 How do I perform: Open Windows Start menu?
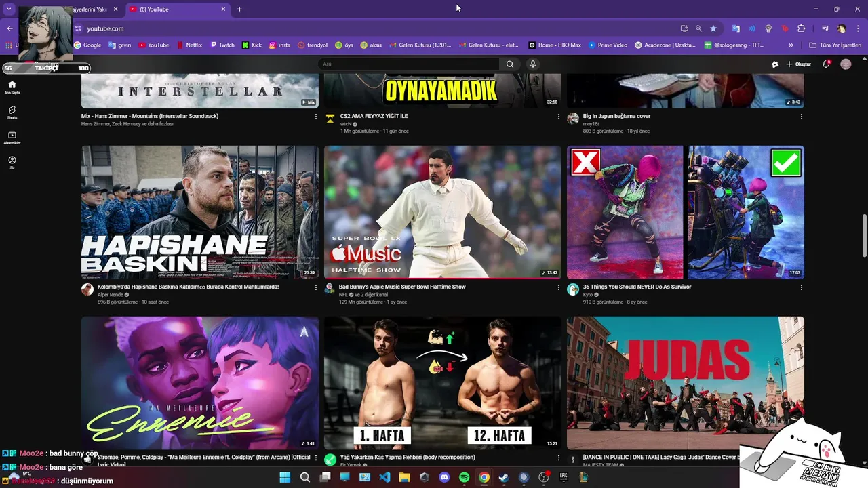285,477
